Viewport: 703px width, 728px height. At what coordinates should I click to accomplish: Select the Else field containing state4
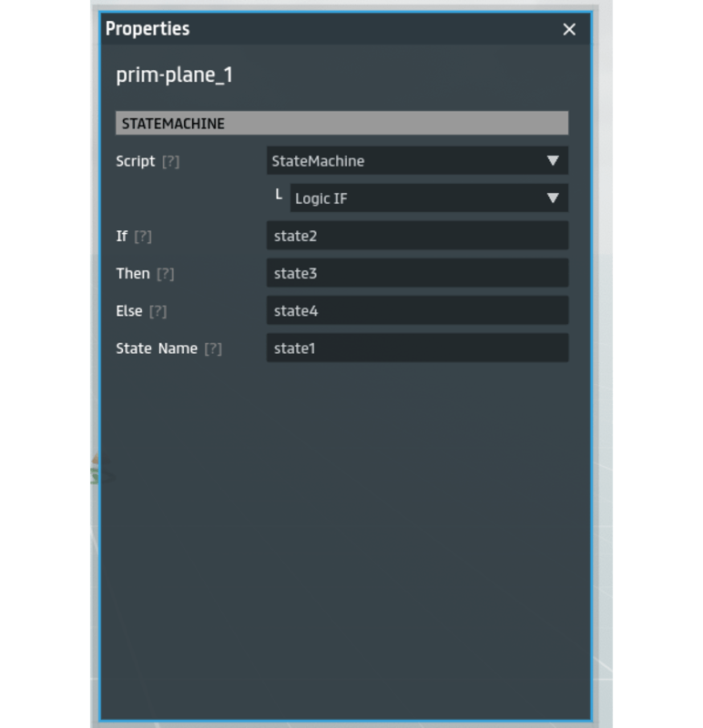point(417,311)
